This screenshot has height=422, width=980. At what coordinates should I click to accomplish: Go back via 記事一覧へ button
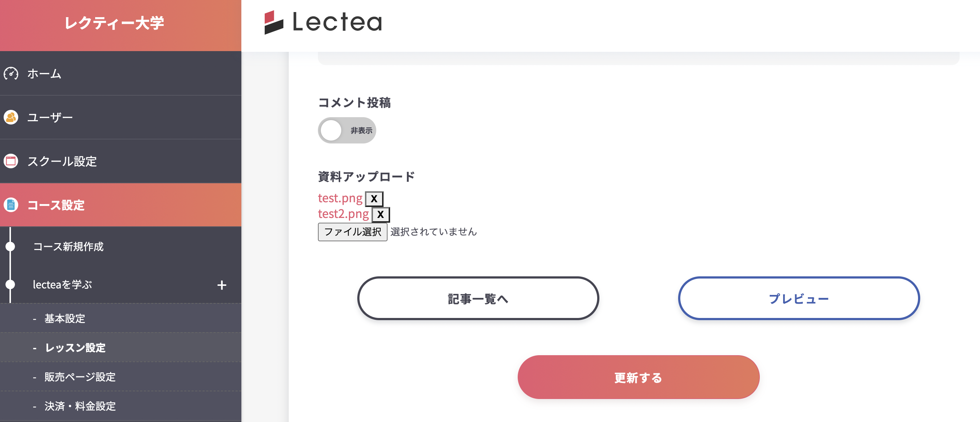click(x=478, y=299)
